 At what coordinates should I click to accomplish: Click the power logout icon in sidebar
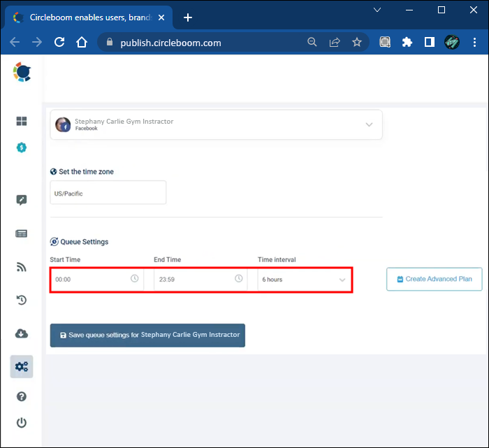click(x=22, y=423)
